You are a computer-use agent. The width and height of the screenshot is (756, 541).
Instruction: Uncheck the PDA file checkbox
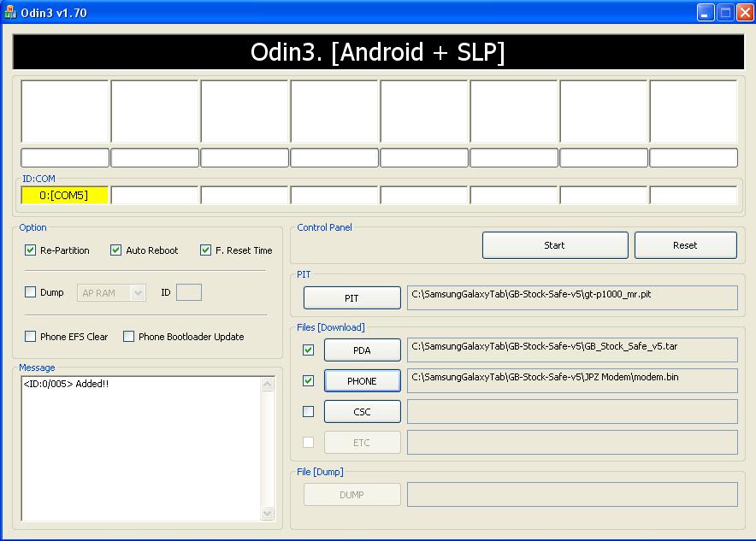(x=309, y=350)
